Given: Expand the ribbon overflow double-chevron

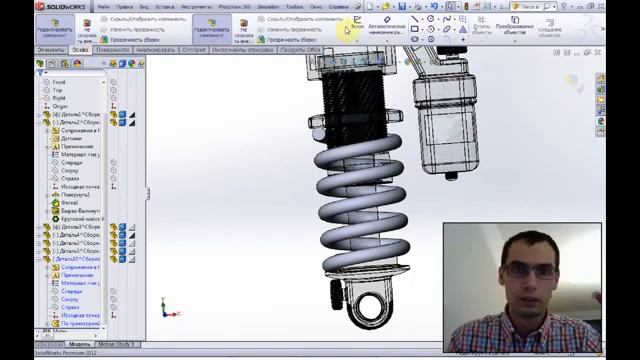Looking at the screenshot, I should [602, 29].
